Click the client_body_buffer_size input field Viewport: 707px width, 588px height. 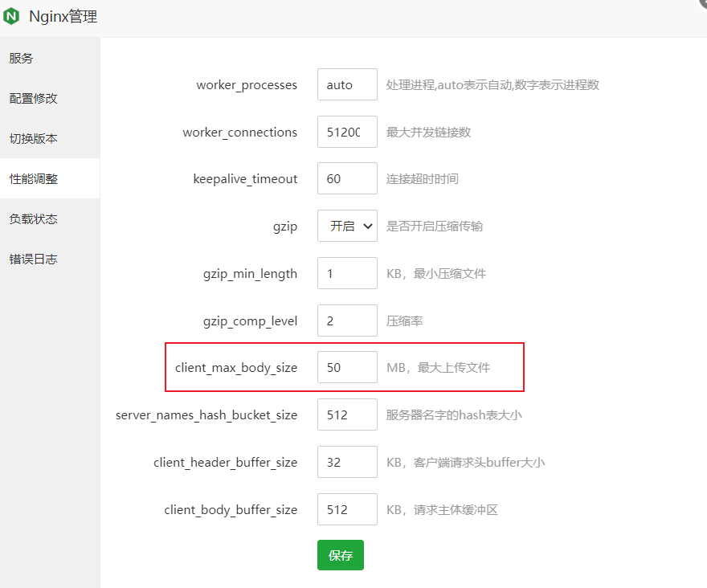(347, 509)
